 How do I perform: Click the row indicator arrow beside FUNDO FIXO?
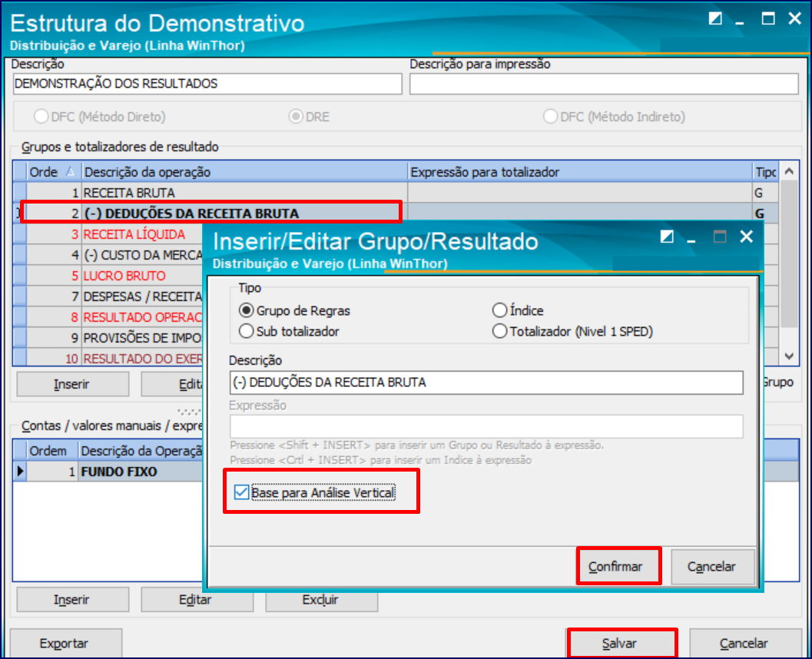[x=20, y=472]
